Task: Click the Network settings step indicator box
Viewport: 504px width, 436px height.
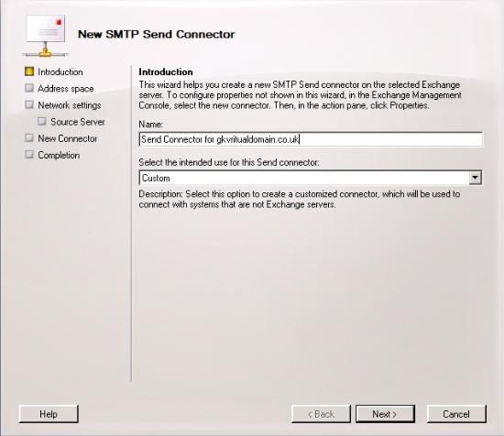Action: pos(29,104)
